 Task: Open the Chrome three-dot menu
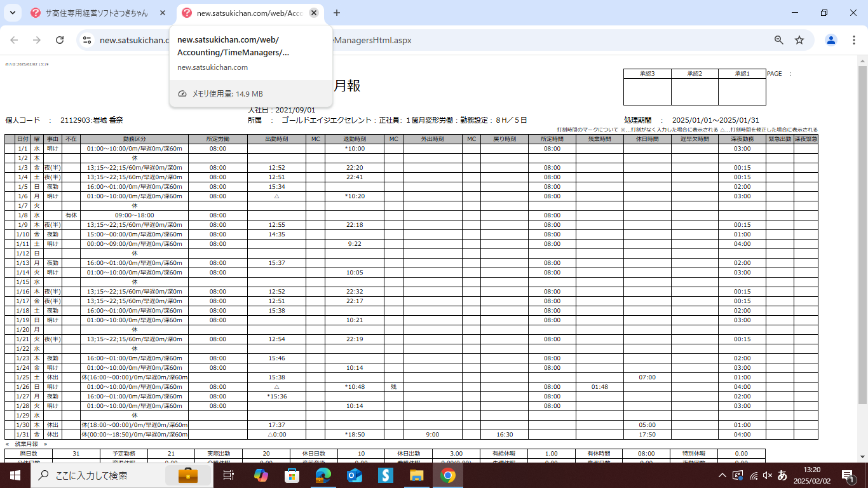[853, 40]
